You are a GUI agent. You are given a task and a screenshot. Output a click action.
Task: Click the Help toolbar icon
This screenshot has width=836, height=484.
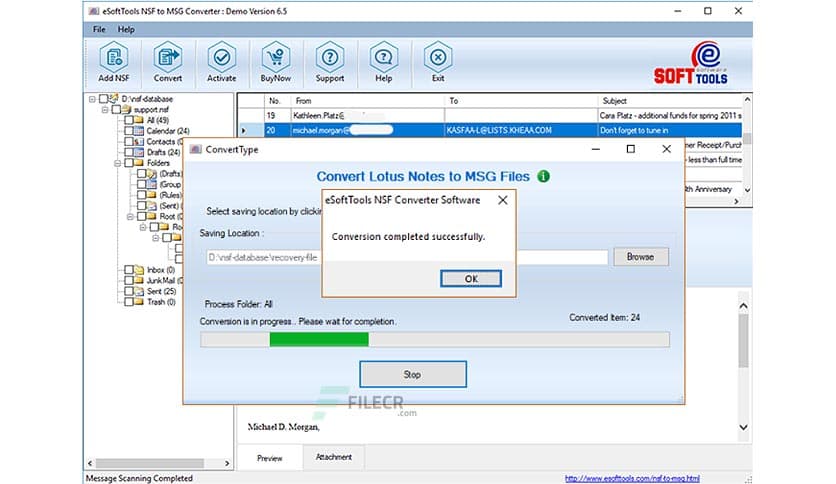coord(383,62)
